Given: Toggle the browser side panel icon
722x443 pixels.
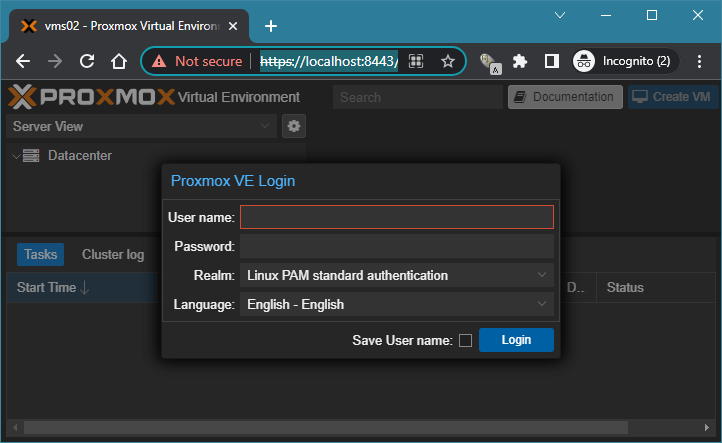Looking at the screenshot, I should 551,61.
